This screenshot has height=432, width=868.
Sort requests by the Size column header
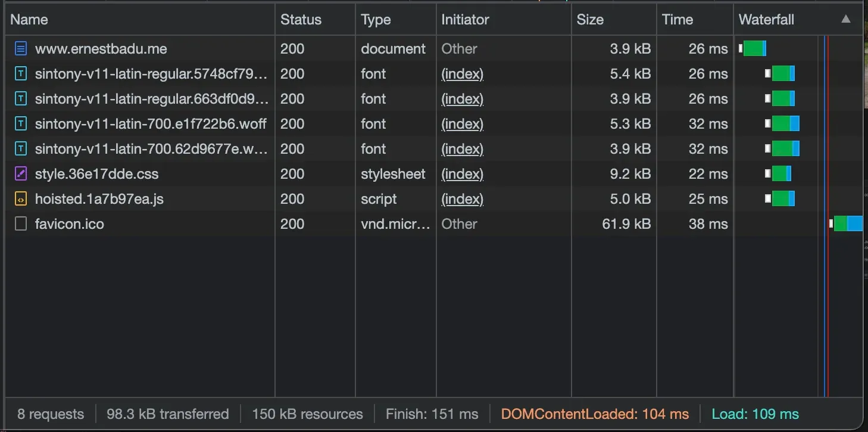[590, 19]
